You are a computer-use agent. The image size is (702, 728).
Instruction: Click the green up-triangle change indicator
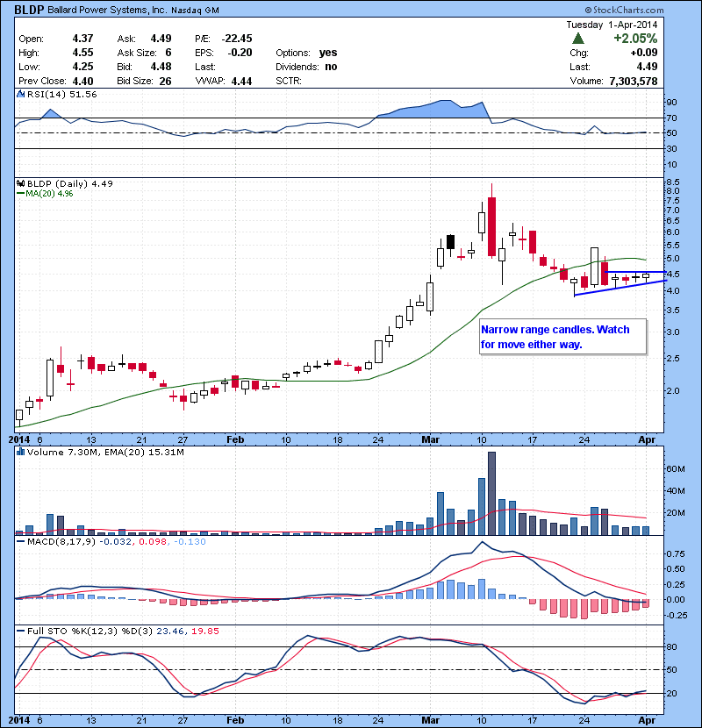(x=578, y=38)
